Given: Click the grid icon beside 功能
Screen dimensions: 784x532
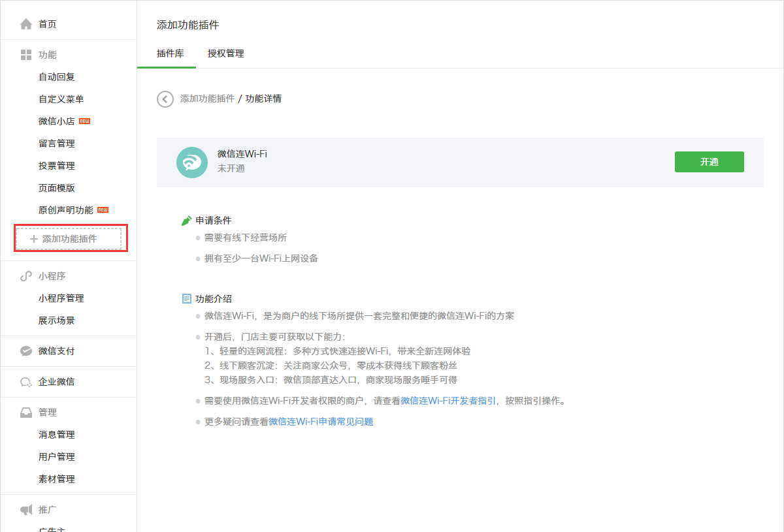Looking at the screenshot, I should pyautogui.click(x=26, y=55).
